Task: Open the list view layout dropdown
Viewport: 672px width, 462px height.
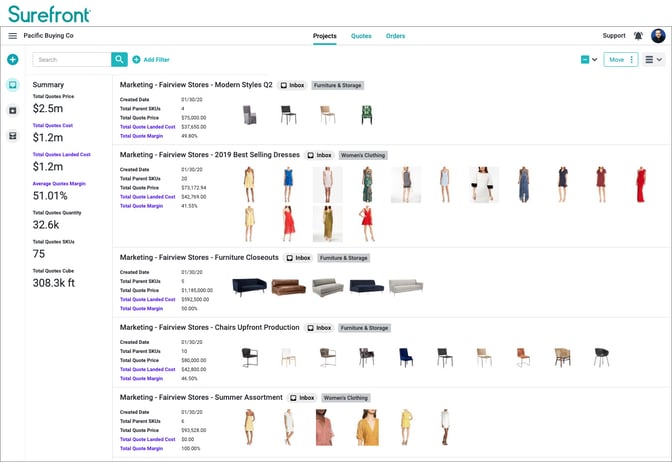Action: pos(654,60)
